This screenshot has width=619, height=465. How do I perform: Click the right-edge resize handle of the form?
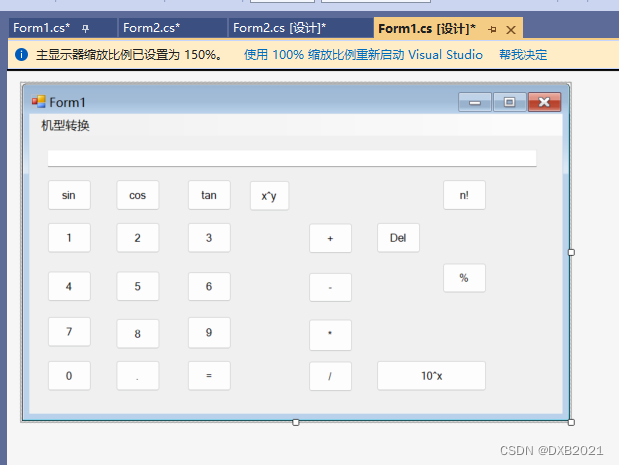(x=571, y=252)
